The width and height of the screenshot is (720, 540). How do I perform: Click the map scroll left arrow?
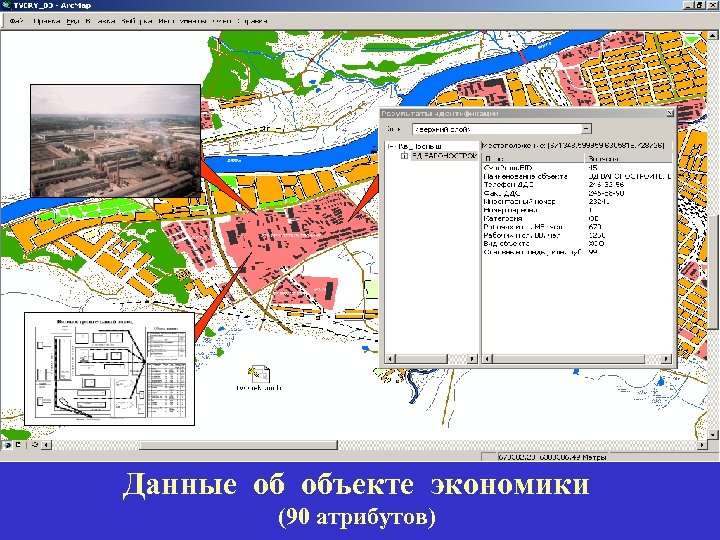coord(46,445)
